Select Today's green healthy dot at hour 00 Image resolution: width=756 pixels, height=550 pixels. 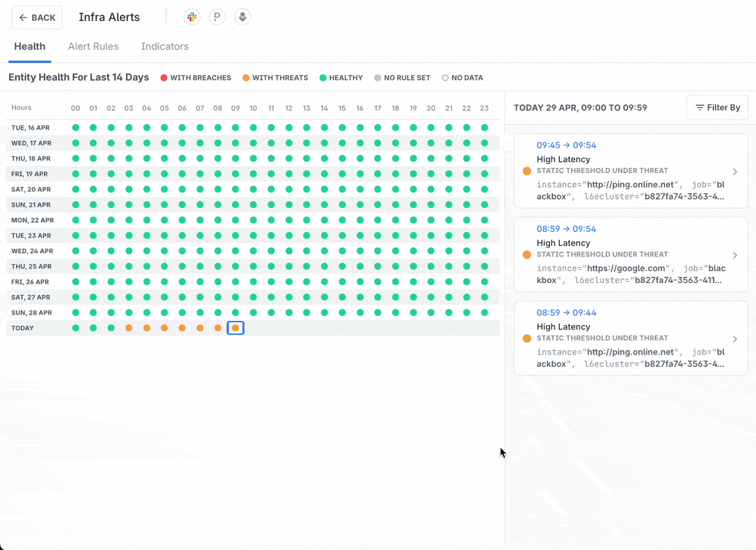click(x=76, y=328)
